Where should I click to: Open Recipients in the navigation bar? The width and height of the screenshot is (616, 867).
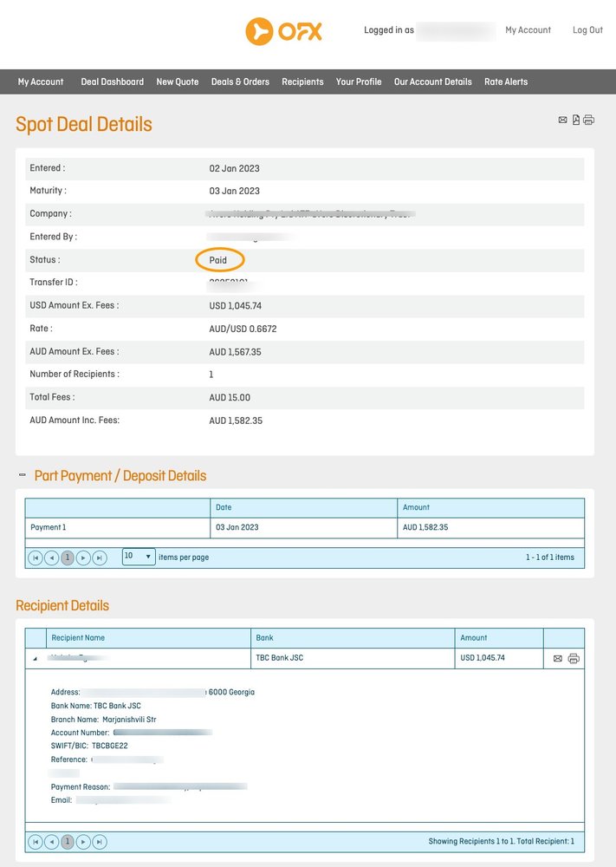[302, 81]
